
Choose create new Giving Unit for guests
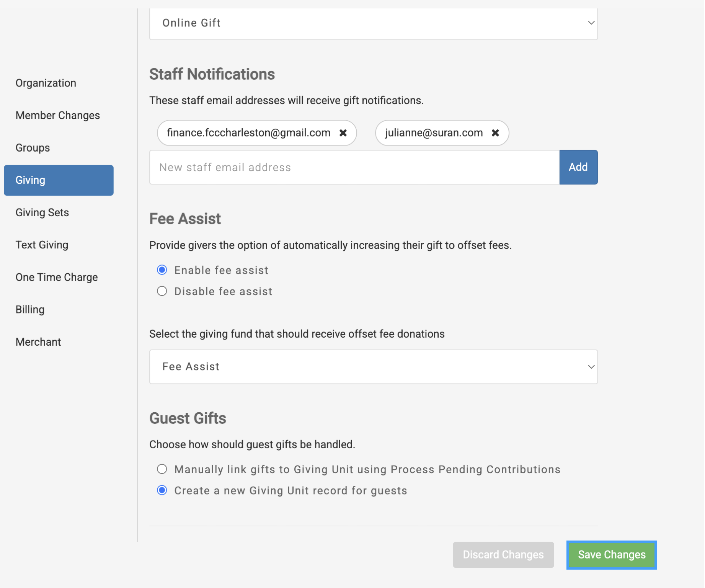(162, 490)
